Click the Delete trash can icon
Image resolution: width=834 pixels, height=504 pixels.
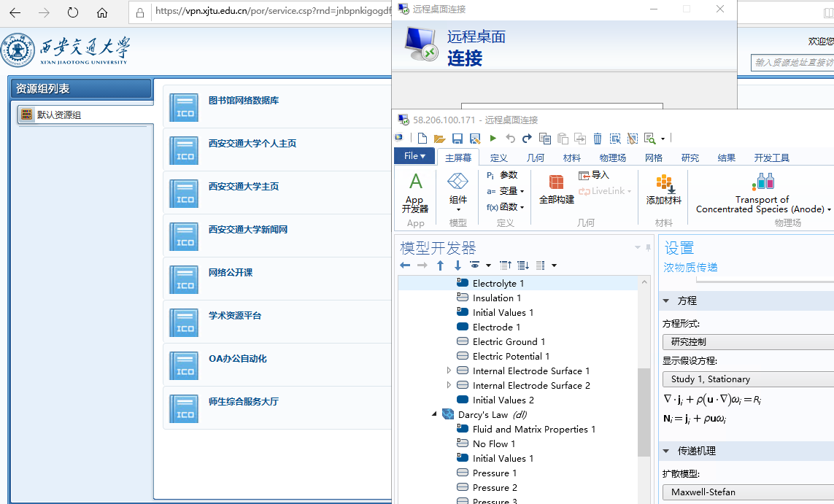pos(598,139)
